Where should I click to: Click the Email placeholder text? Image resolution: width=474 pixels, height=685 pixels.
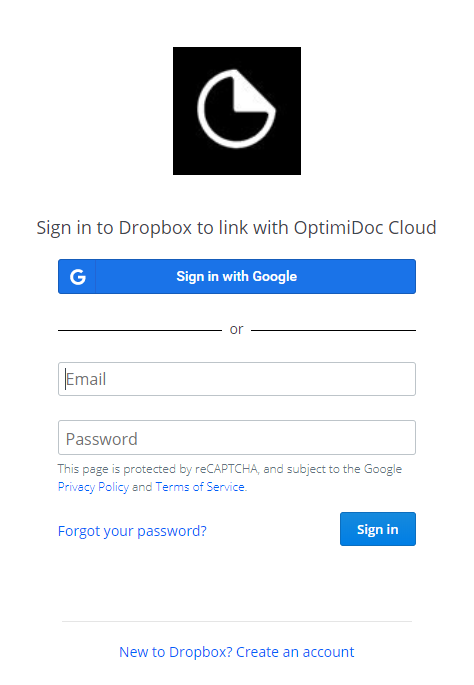point(86,379)
